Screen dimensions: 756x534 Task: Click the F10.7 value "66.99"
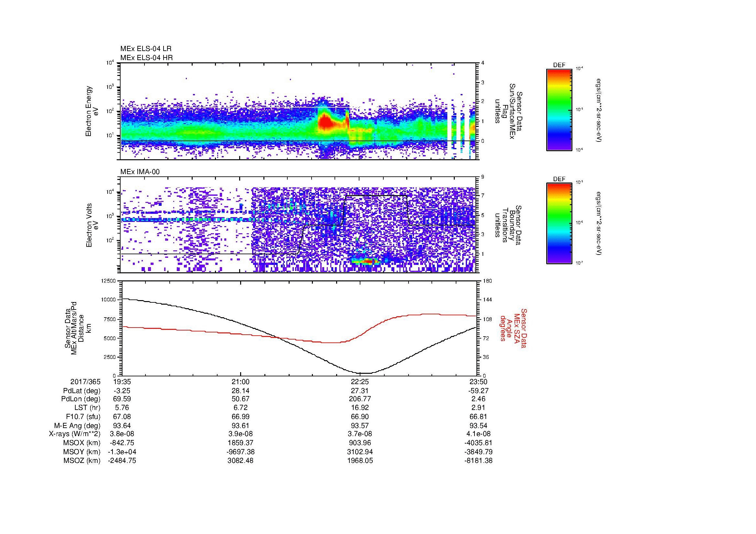pos(241,417)
